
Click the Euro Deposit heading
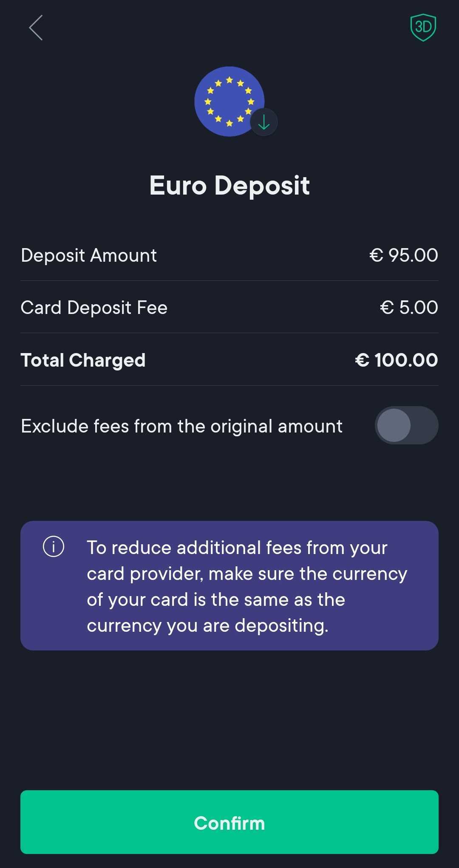pyautogui.click(x=229, y=186)
